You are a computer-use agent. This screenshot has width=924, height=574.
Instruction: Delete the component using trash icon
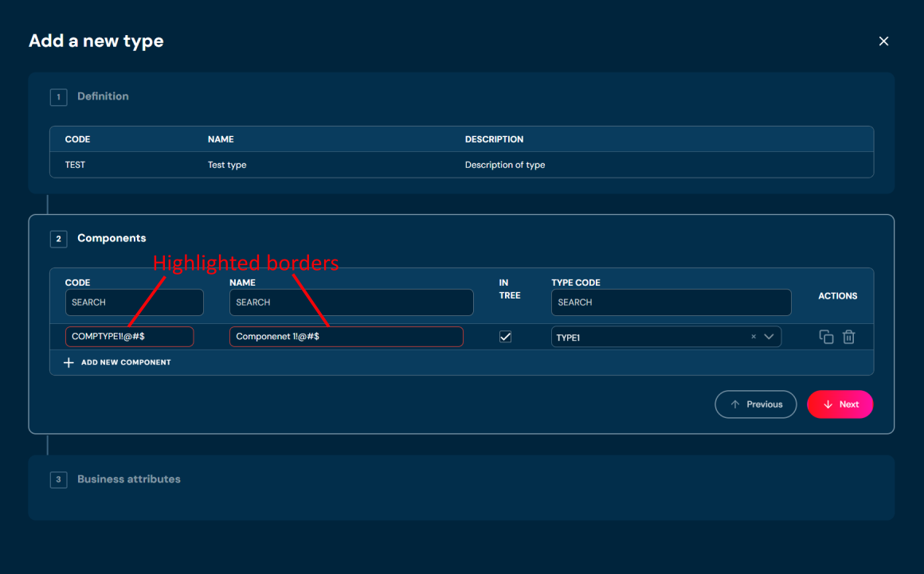tap(849, 337)
